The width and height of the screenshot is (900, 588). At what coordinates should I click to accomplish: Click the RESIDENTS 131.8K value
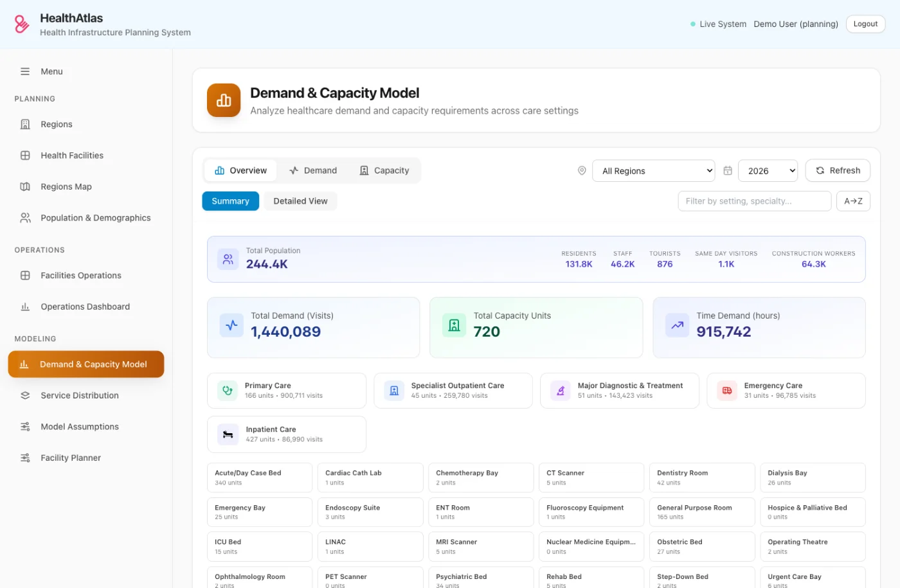tap(579, 264)
